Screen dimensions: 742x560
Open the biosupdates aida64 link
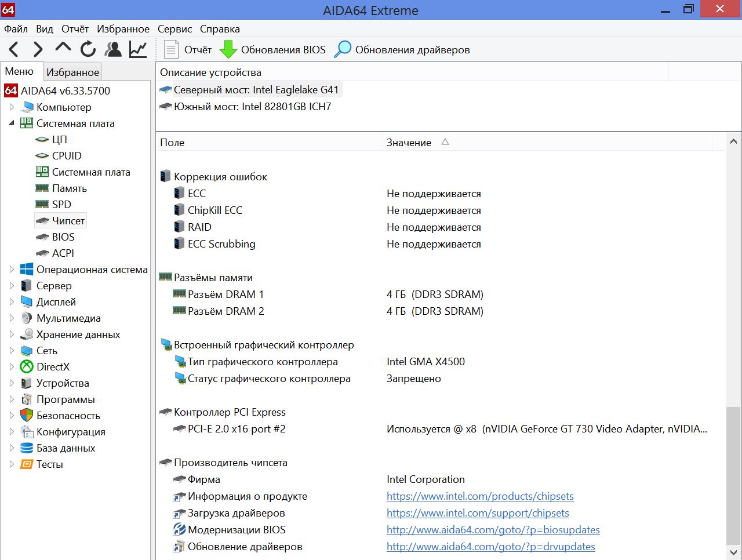pyautogui.click(x=493, y=530)
